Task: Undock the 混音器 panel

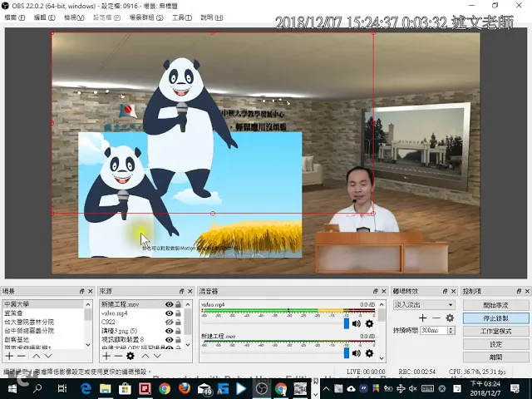Action: pos(375,291)
